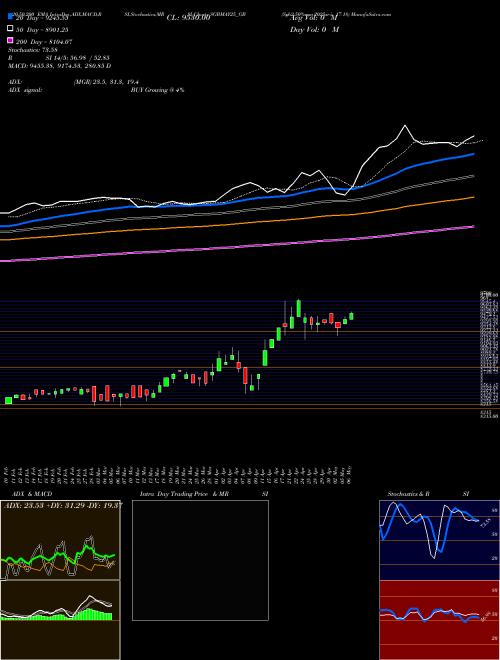Viewport: 500px width, 660px height.
Task: Click the last green candlestick on the chart
Action: [351, 316]
